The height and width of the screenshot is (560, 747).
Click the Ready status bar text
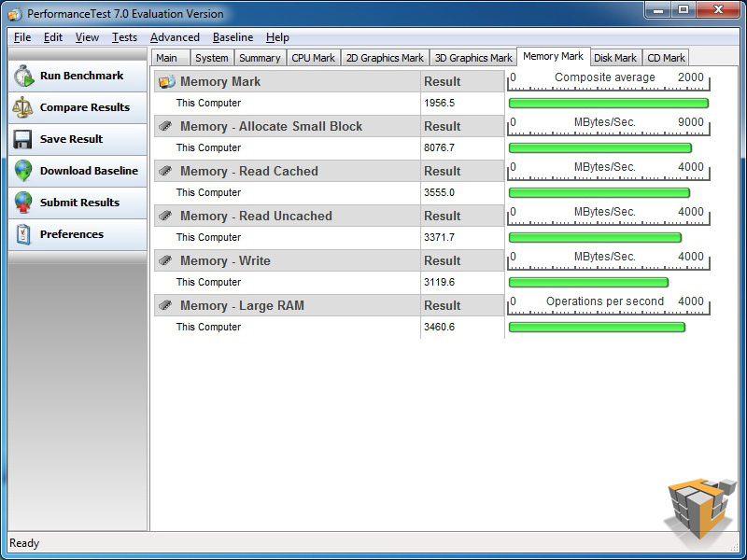[24, 543]
